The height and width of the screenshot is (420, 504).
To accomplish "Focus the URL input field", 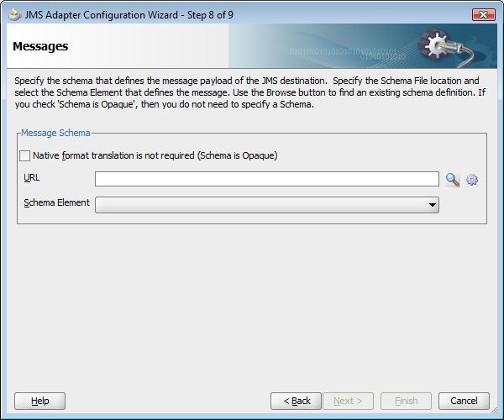I will click(267, 179).
